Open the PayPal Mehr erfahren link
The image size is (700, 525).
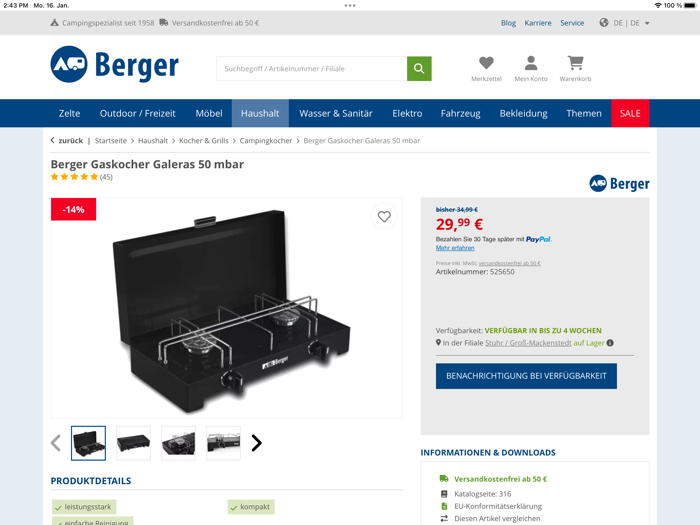coord(455,248)
